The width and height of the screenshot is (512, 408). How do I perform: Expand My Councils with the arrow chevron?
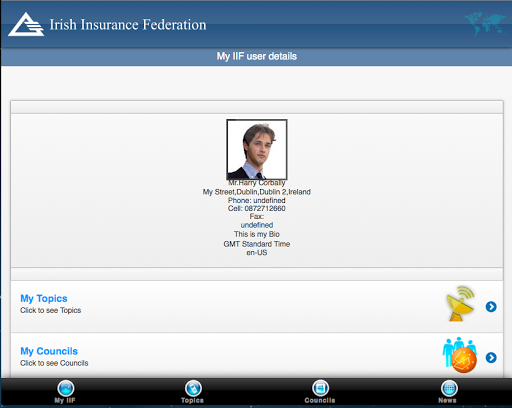tap(491, 358)
